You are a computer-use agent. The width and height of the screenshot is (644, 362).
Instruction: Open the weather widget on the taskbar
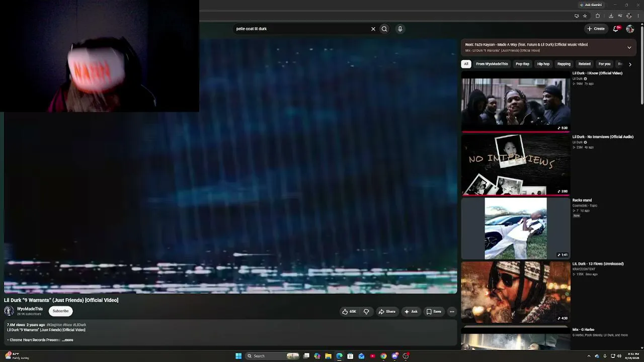click(17, 356)
